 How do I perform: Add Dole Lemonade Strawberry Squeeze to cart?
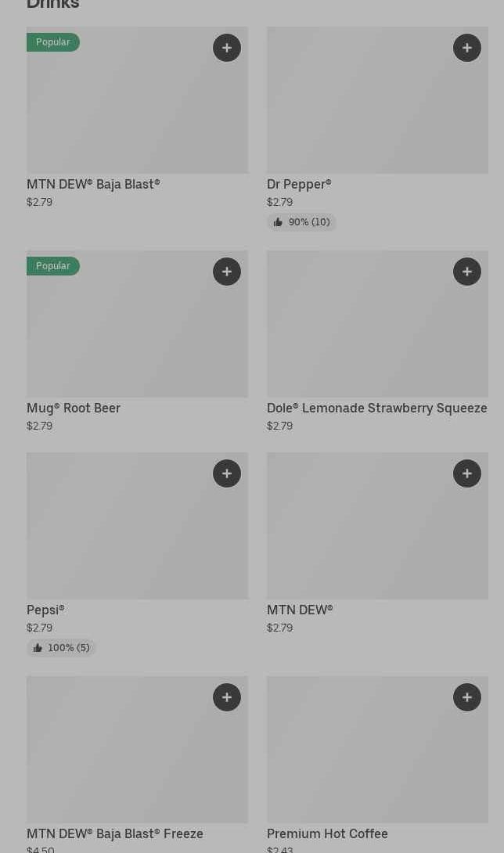(x=467, y=272)
